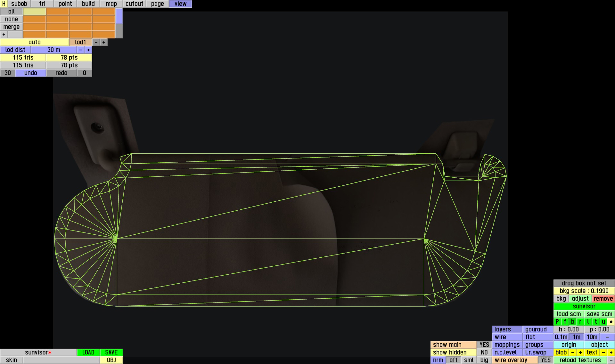Decrease lod level with minus button
Image resolution: width=615 pixels, height=364 pixels.
pyautogui.click(x=96, y=42)
